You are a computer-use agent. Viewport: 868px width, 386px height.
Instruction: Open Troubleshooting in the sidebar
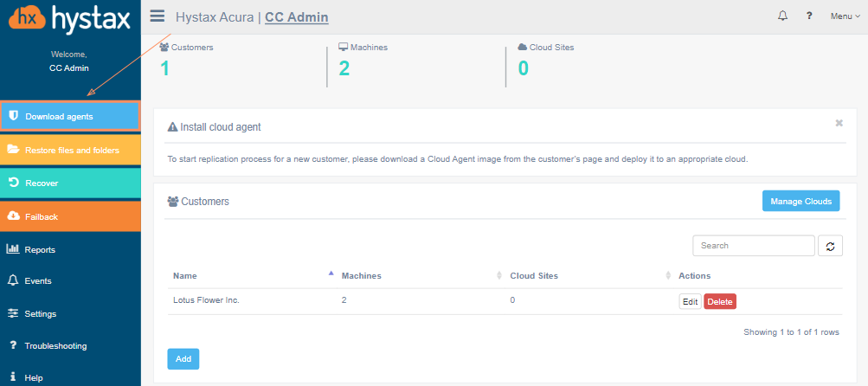(x=70, y=345)
